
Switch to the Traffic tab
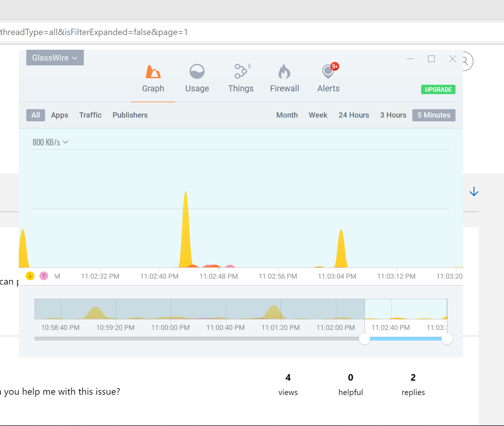(90, 115)
